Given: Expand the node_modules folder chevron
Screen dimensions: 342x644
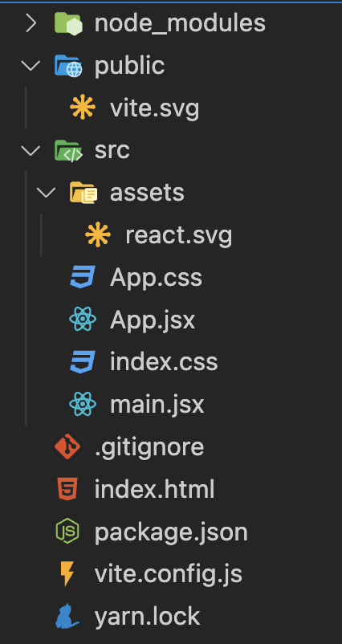Looking at the screenshot, I should click(x=31, y=23).
